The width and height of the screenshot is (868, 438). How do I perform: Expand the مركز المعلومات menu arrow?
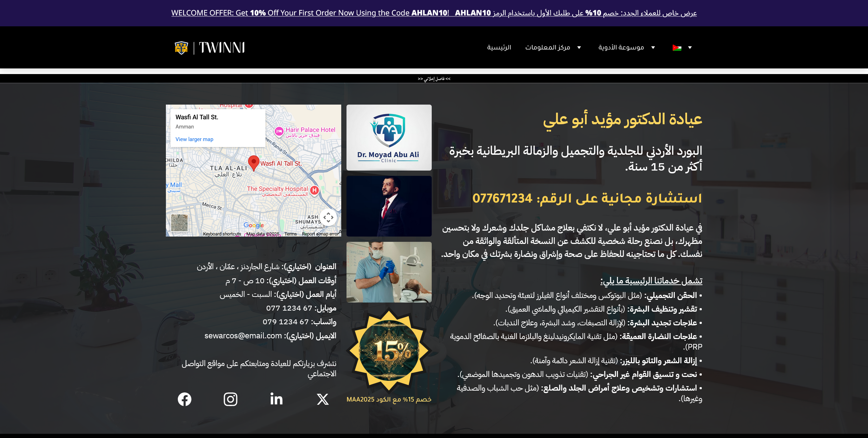point(579,48)
